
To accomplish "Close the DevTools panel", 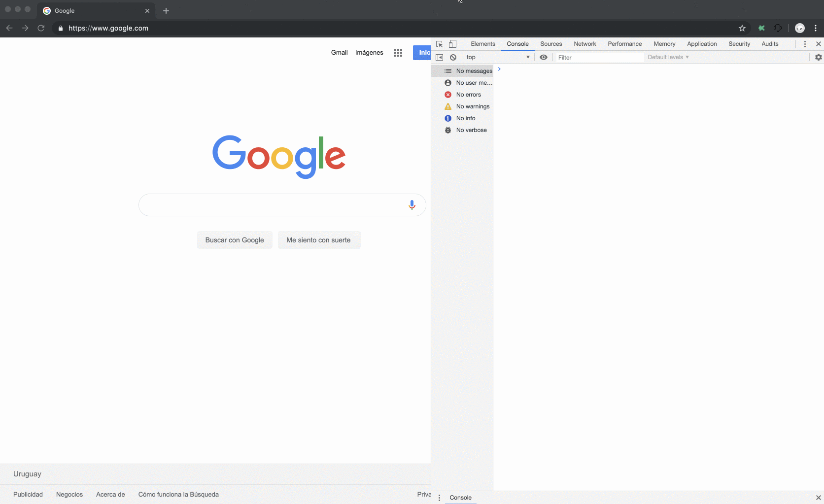I will (x=819, y=44).
